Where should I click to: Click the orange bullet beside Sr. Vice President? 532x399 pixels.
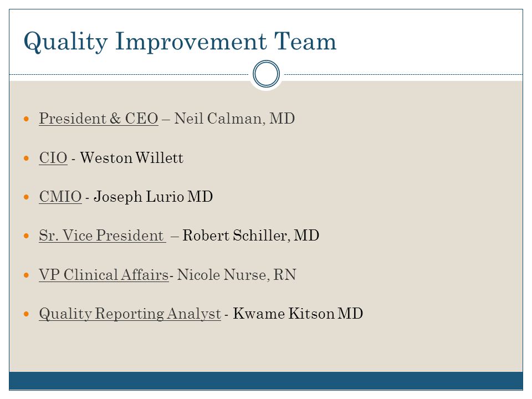coord(27,236)
